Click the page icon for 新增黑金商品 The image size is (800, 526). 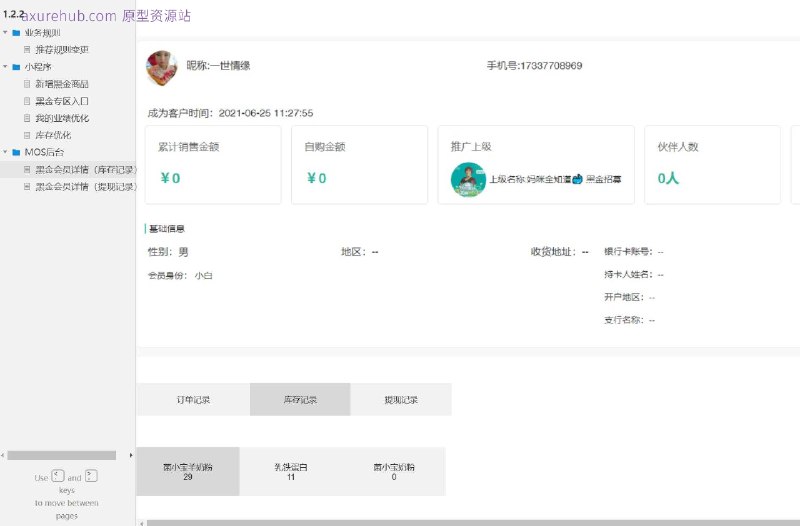point(27,84)
